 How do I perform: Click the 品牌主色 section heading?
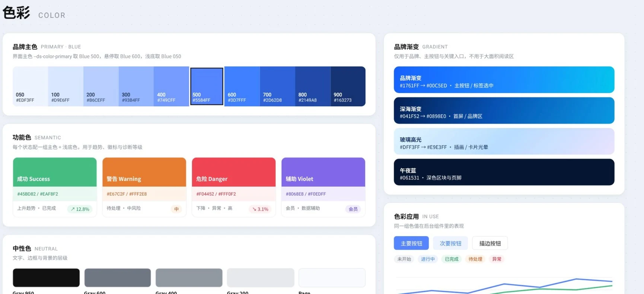coord(25,47)
